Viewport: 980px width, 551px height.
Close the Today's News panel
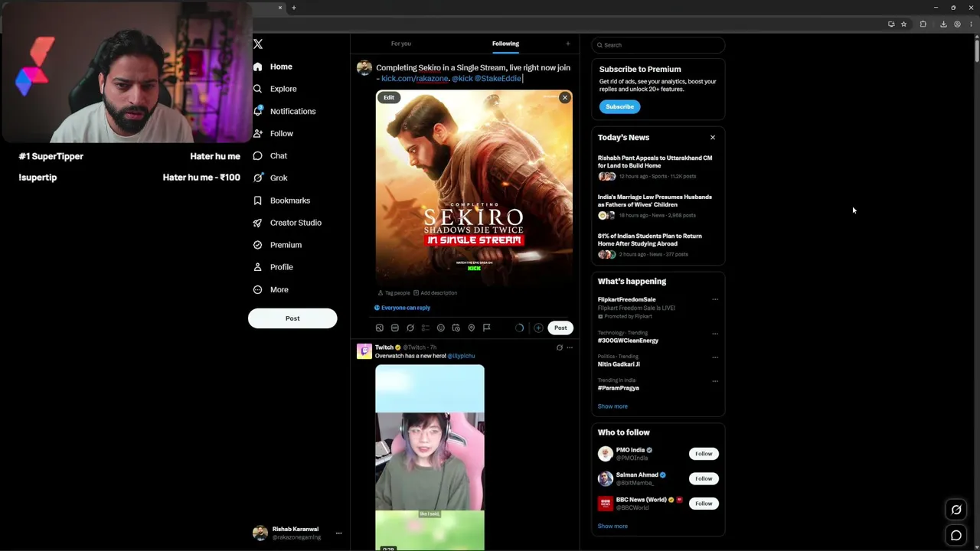click(713, 138)
